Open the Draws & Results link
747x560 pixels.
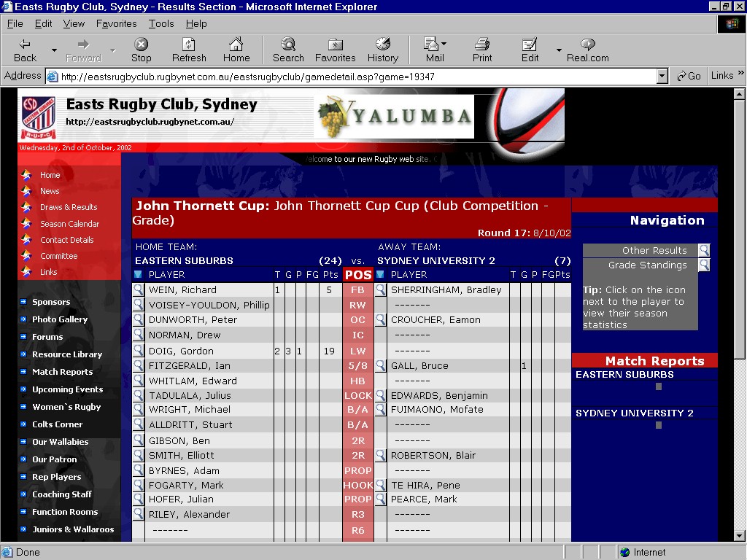coord(69,207)
